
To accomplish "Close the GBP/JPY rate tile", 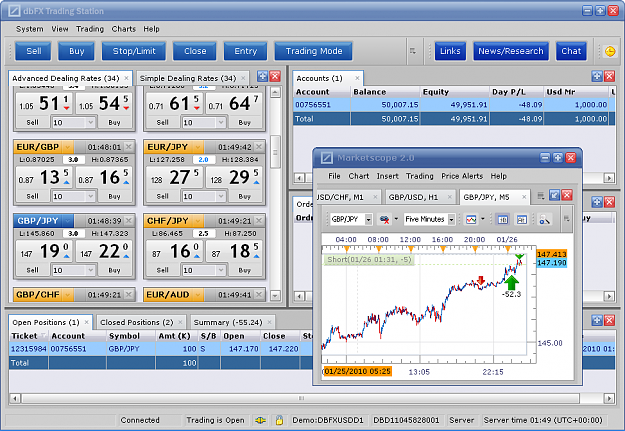I will coord(128,220).
